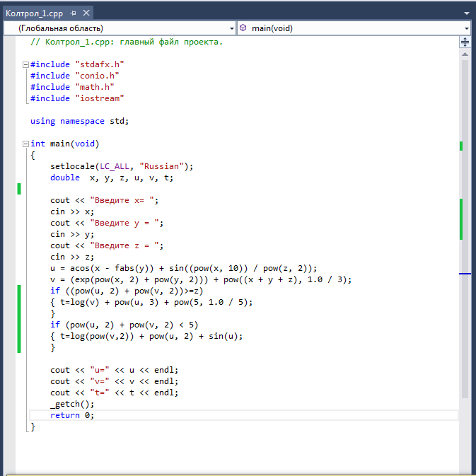This screenshot has width=476, height=476.
Task: Click the setlocale(LC_ALL, "Russian") line
Action: [x=122, y=166]
